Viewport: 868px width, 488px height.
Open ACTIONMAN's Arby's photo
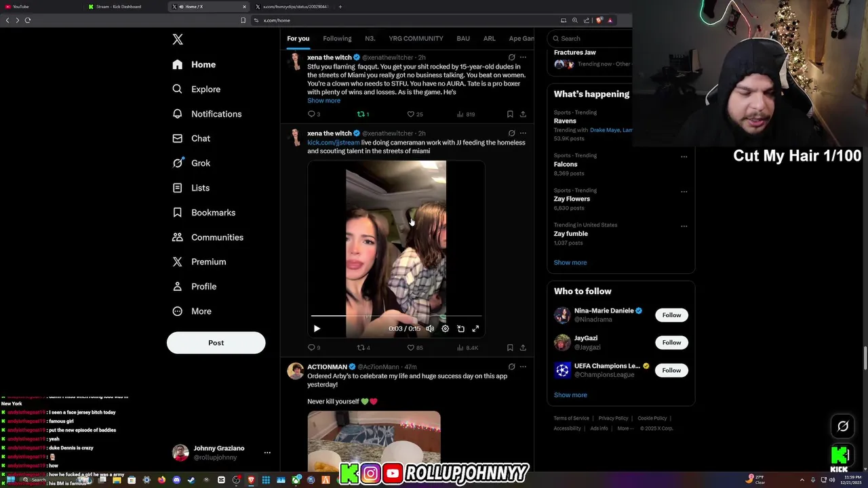tap(374, 441)
